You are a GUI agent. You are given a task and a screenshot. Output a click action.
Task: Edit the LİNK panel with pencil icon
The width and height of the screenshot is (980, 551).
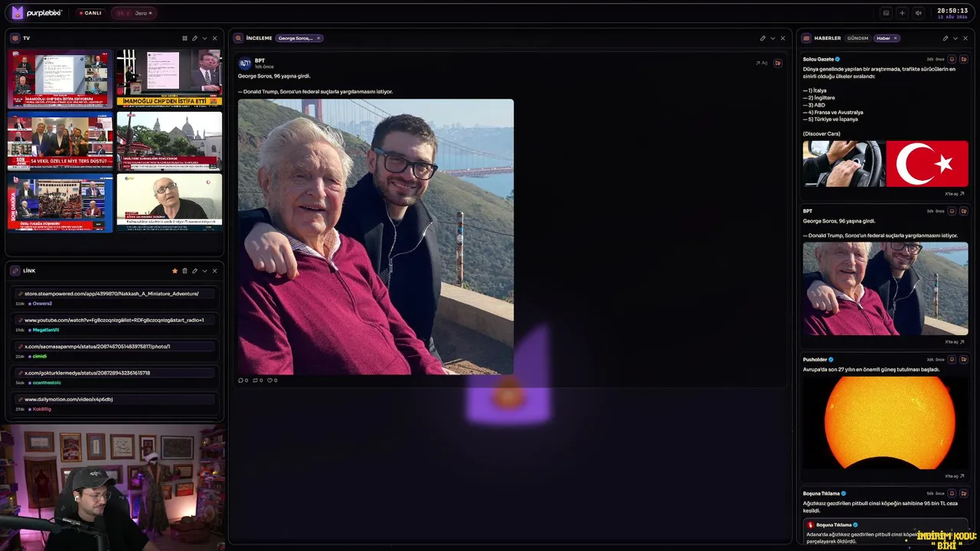point(194,271)
